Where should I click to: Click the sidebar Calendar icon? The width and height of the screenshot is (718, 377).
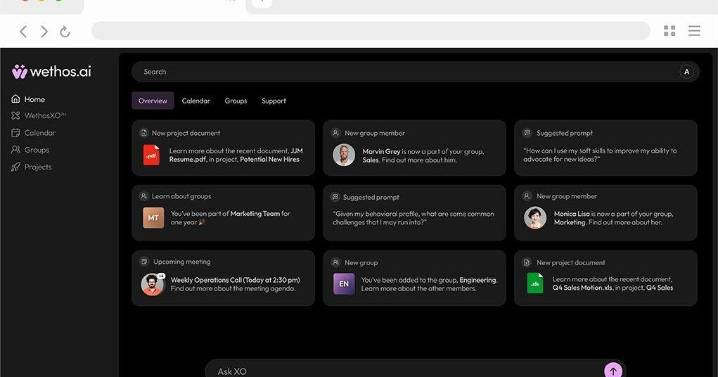(x=16, y=133)
